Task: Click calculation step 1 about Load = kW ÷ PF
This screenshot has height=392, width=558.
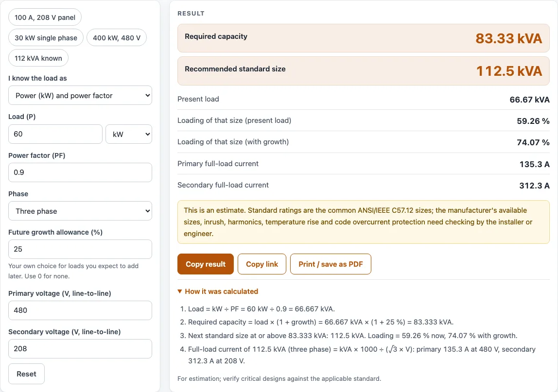Action: click(262, 309)
